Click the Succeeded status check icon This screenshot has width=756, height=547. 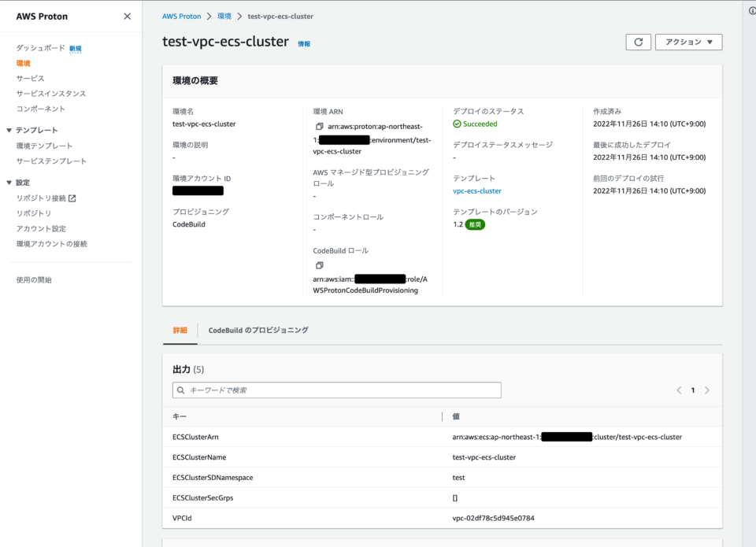point(457,124)
